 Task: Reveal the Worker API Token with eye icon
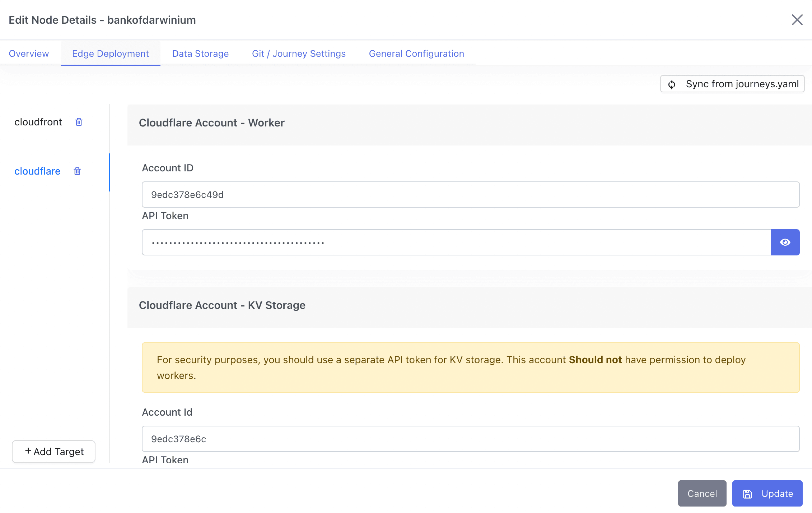pyautogui.click(x=785, y=242)
